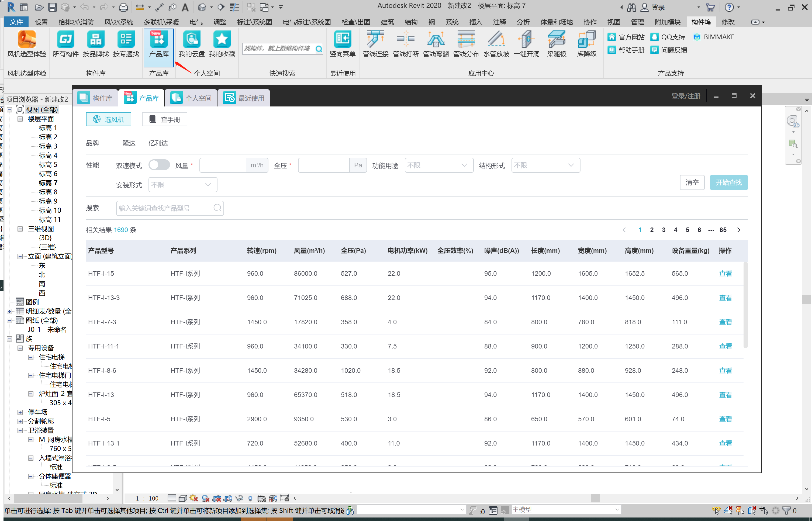812x521 pixels.
Task: Switch to the 构件库 tab
Action: [95, 98]
